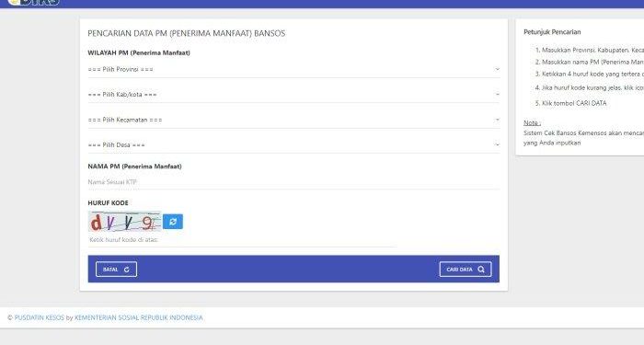This screenshot has height=345, width=644.
Task: Focus the captcha code input field
Action: coord(242,240)
